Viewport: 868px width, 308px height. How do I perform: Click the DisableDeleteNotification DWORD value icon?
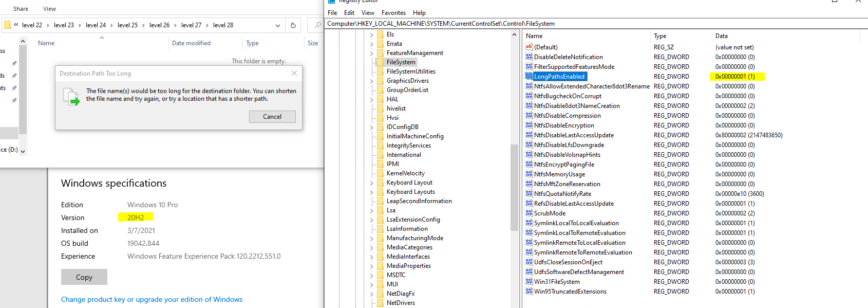529,57
